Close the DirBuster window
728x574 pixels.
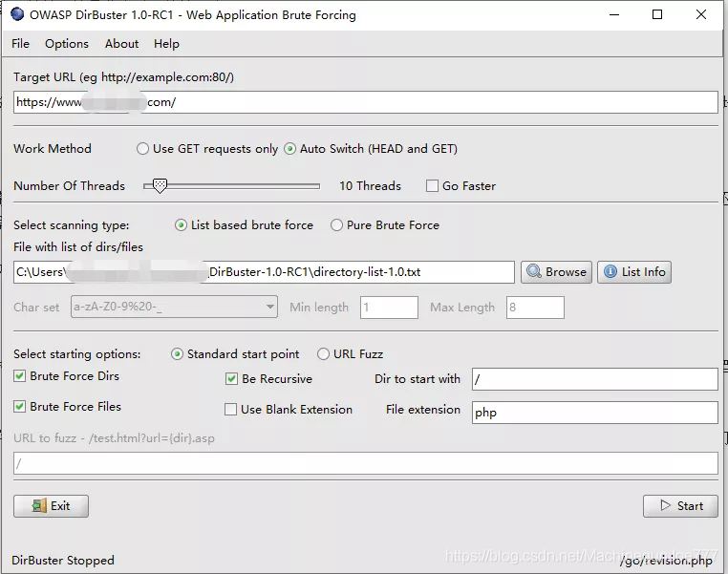pyautogui.click(x=701, y=15)
